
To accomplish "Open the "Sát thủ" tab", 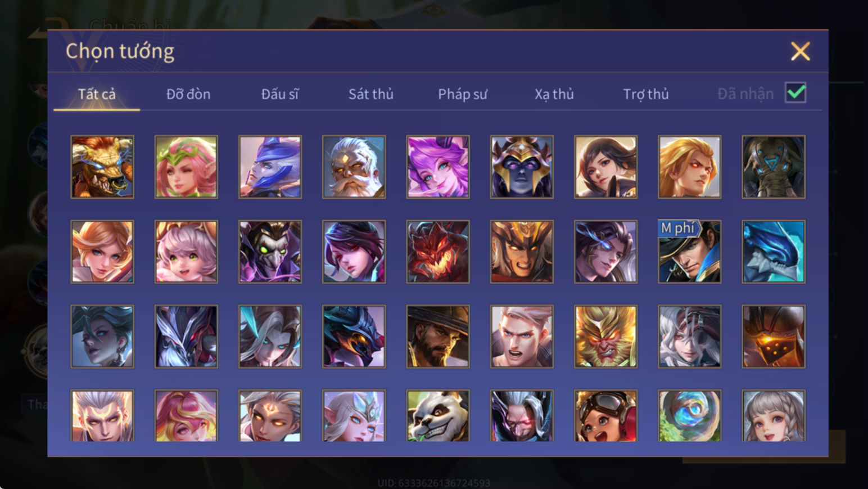I will [x=371, y=94].
